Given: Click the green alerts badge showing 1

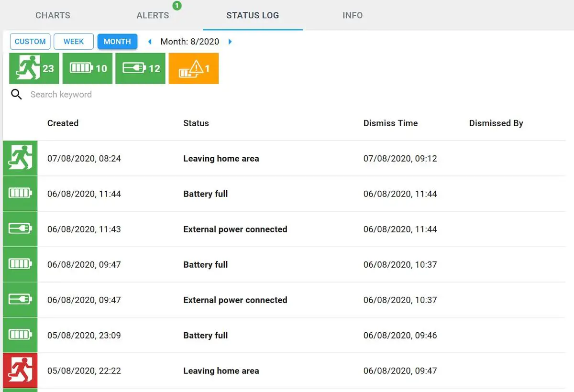Looking at the screenshot, I should [x=177, y=6].
